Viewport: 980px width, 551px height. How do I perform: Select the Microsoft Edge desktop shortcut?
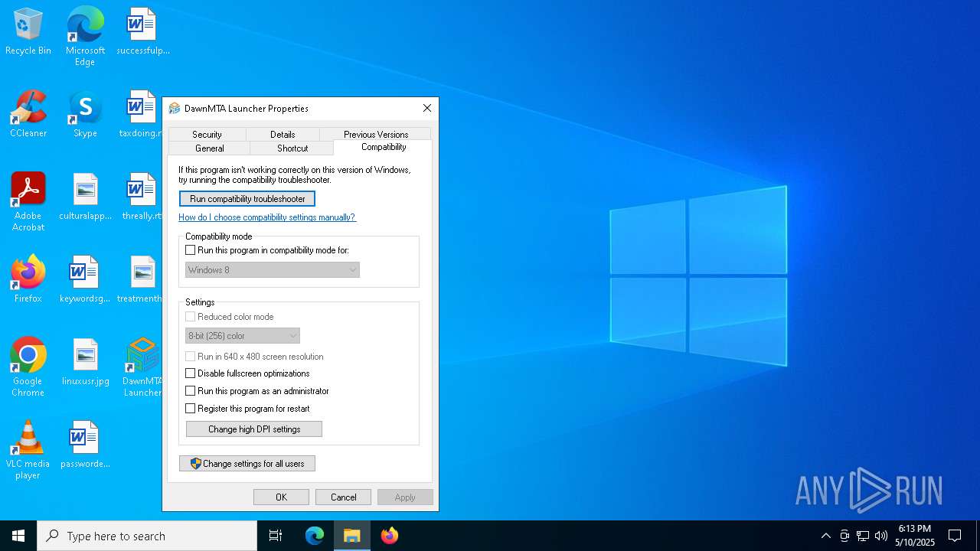click(x=85, y=36)
